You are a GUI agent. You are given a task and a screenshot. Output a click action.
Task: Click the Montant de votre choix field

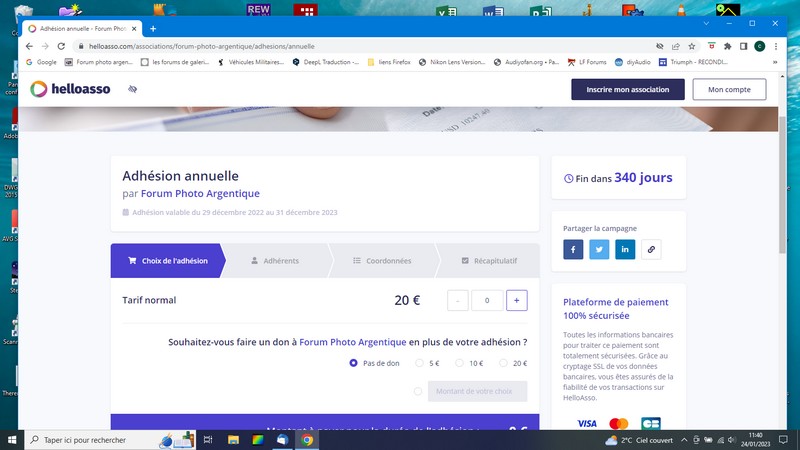(x=478, y=391)
